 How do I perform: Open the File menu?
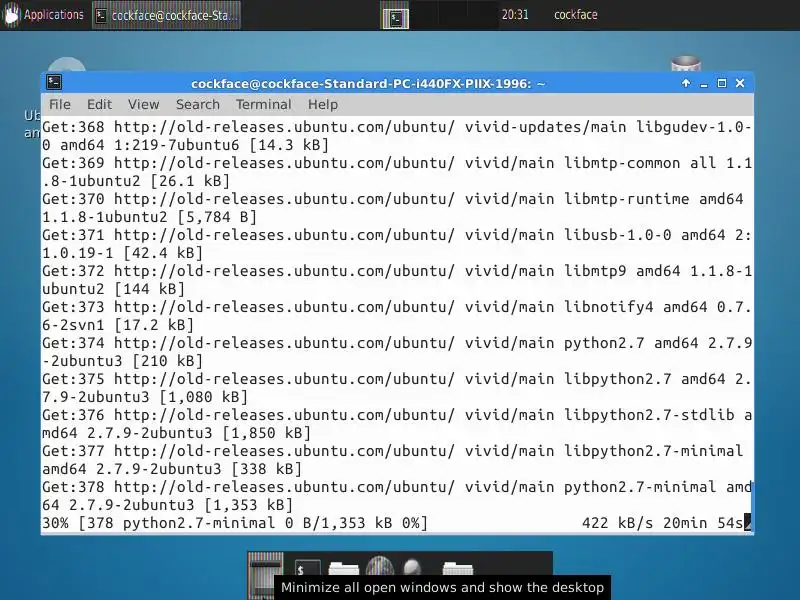[x=60, y=105]
